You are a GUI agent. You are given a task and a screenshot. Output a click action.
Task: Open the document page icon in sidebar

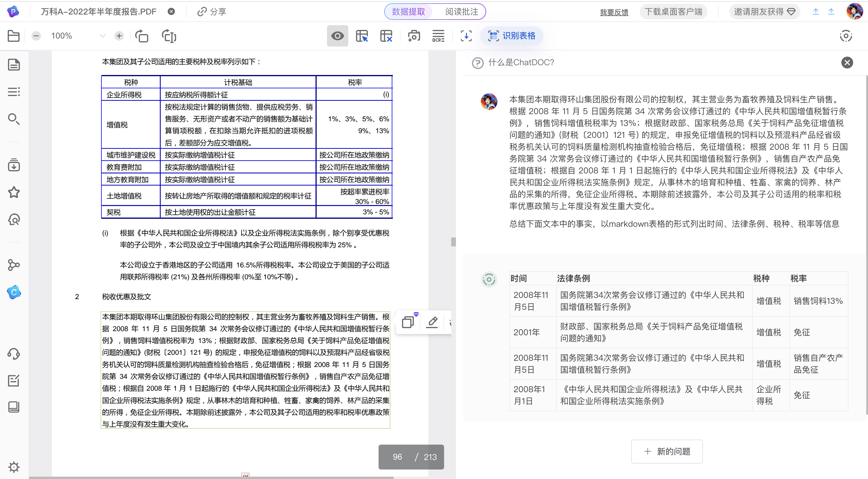13,65
